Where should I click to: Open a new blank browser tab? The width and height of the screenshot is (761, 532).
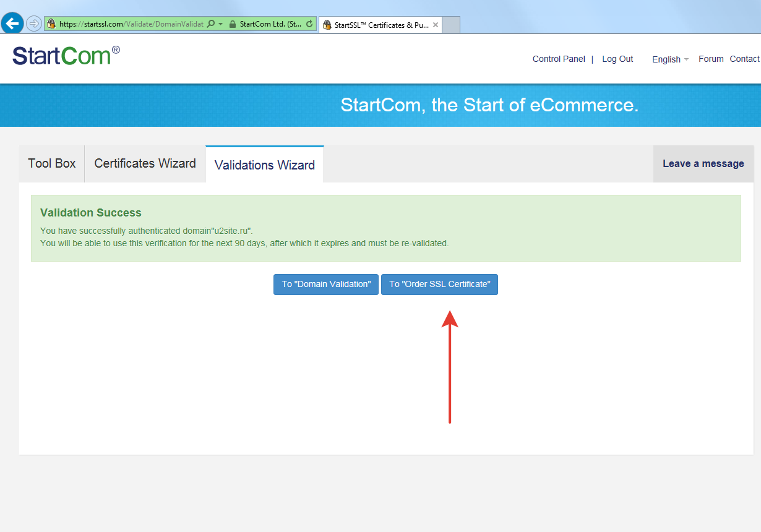[x=452, y=25]
